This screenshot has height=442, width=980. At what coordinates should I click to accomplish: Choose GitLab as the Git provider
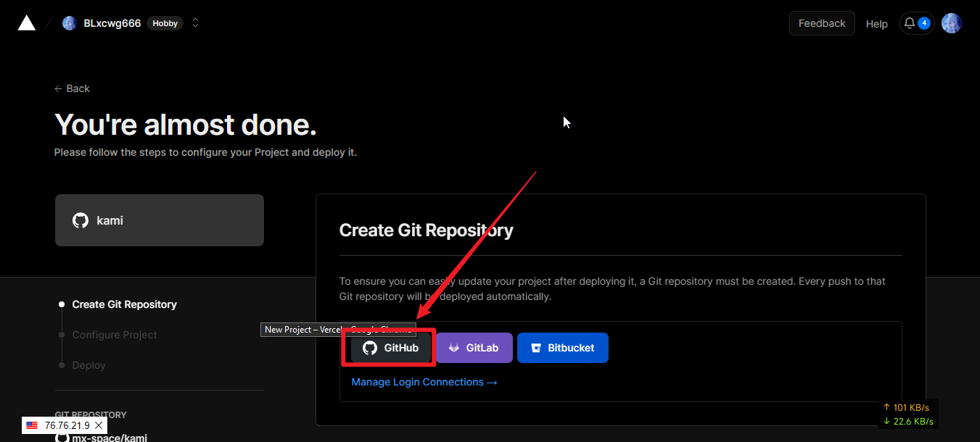point(474,348)
